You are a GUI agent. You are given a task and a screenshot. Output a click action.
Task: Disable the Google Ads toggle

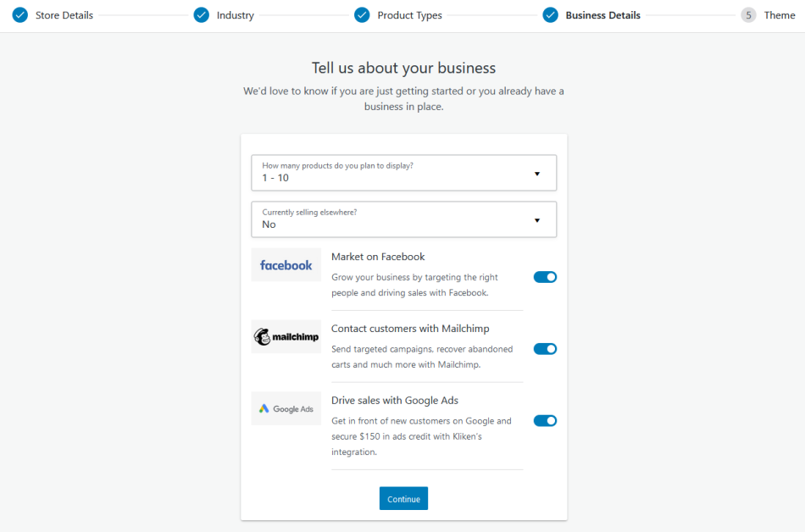[545, 420]
